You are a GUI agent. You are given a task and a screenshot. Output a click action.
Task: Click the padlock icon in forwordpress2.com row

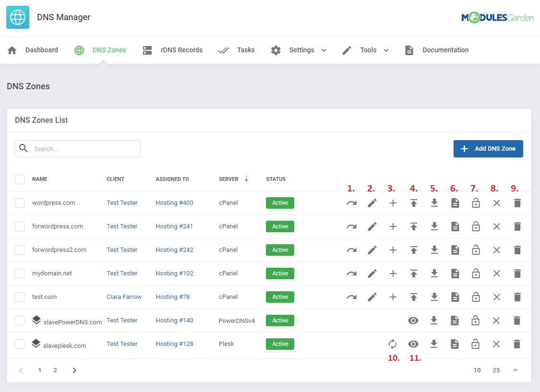tap(476, 249)
